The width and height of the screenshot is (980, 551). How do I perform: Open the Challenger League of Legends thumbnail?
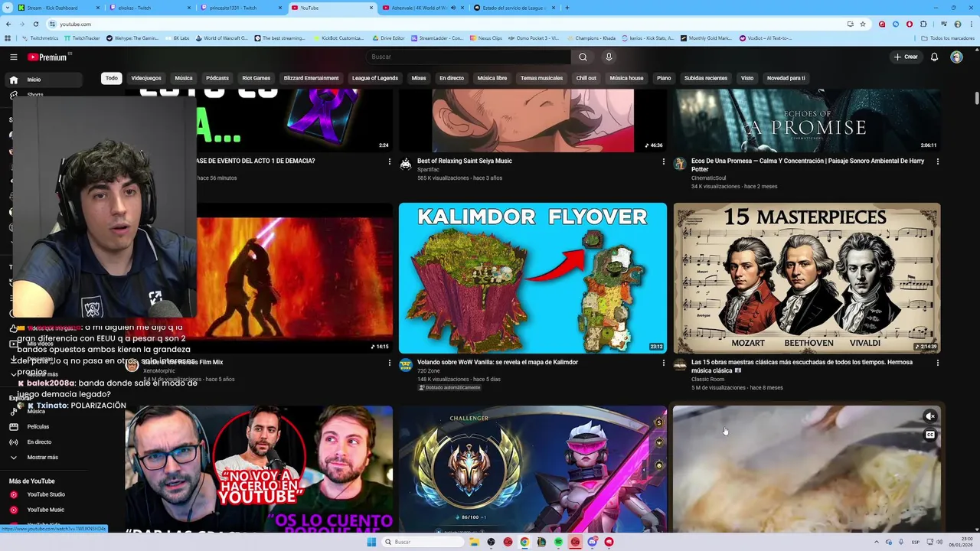pos(533,469)
